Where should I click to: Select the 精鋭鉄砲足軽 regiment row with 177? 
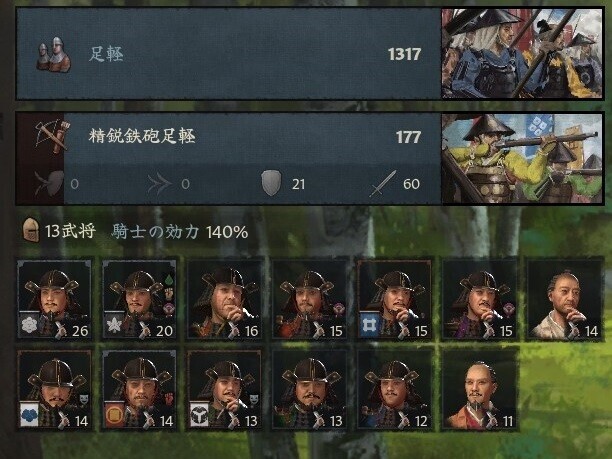[228, 158]
